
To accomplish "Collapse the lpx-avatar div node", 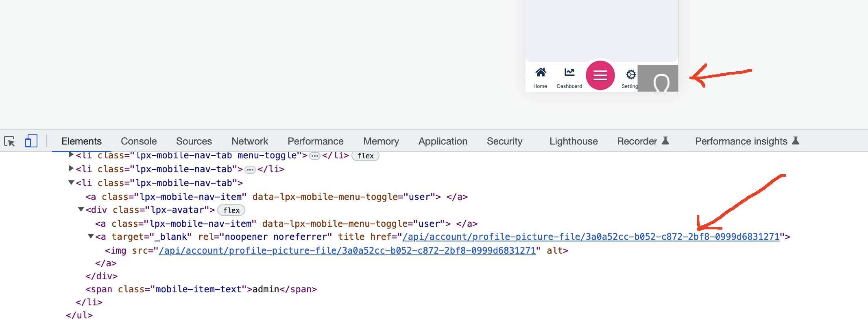I will click(x=81, y=210).
